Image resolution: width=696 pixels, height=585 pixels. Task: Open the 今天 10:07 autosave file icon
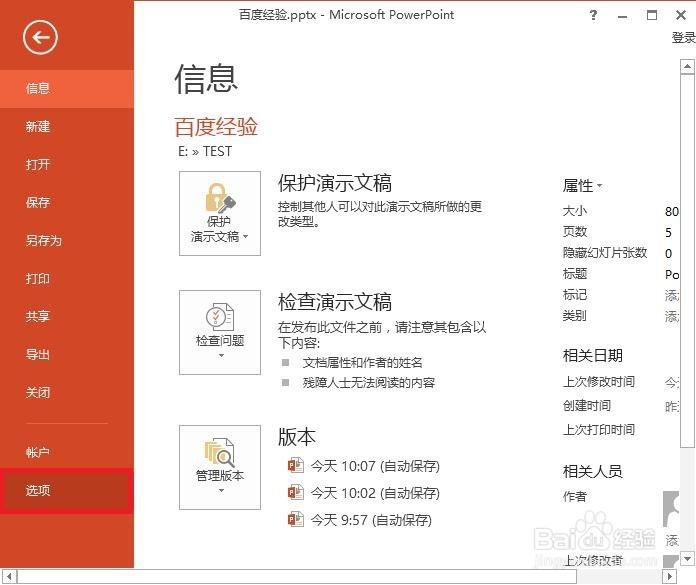(296, 465)
